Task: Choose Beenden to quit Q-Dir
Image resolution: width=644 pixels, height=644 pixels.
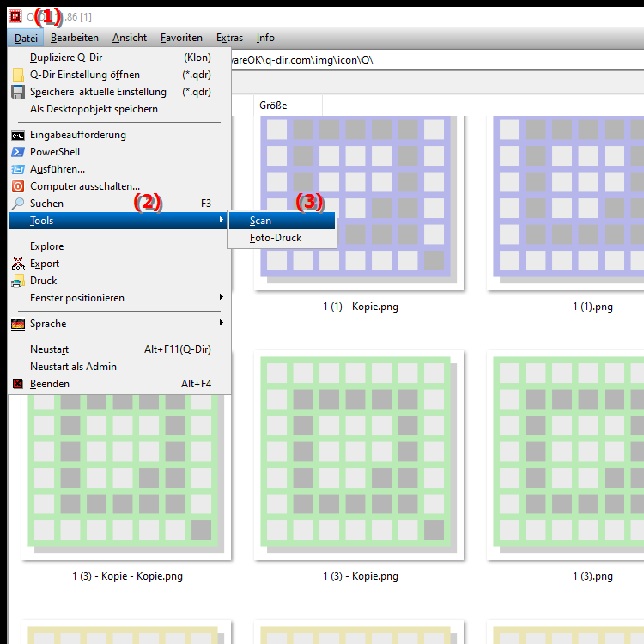Action: pos(119,384)
